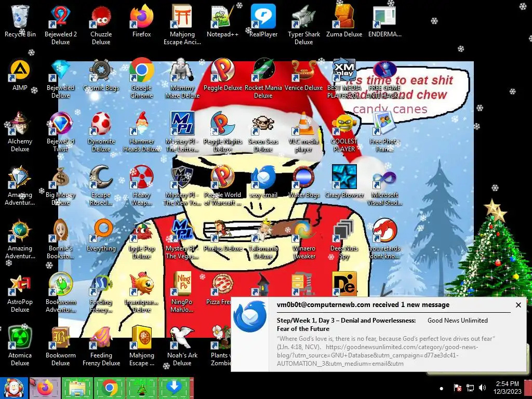Screen dimensions: 532x399
Task: Launch AstroPop Deluxe shortcut
Action: click(x=20, y=292)
